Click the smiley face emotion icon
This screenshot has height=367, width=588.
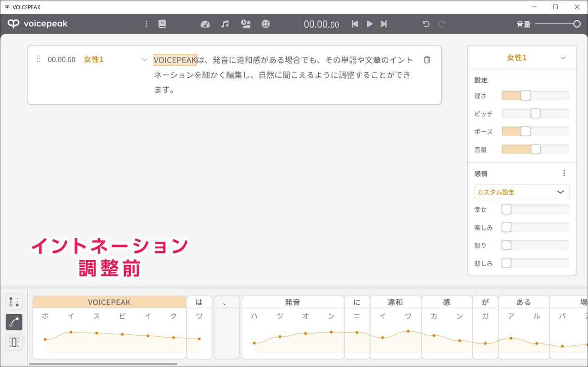tap(266, 24)
